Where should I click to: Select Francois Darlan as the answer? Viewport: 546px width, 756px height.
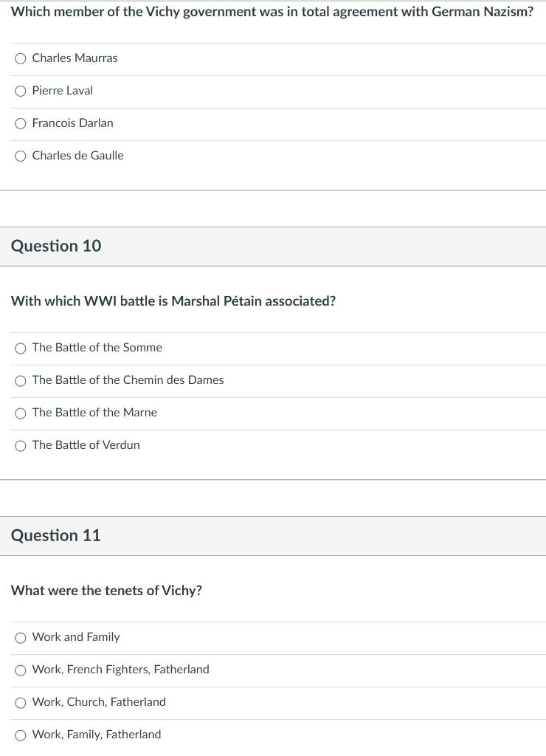click(x=21, y=123)
